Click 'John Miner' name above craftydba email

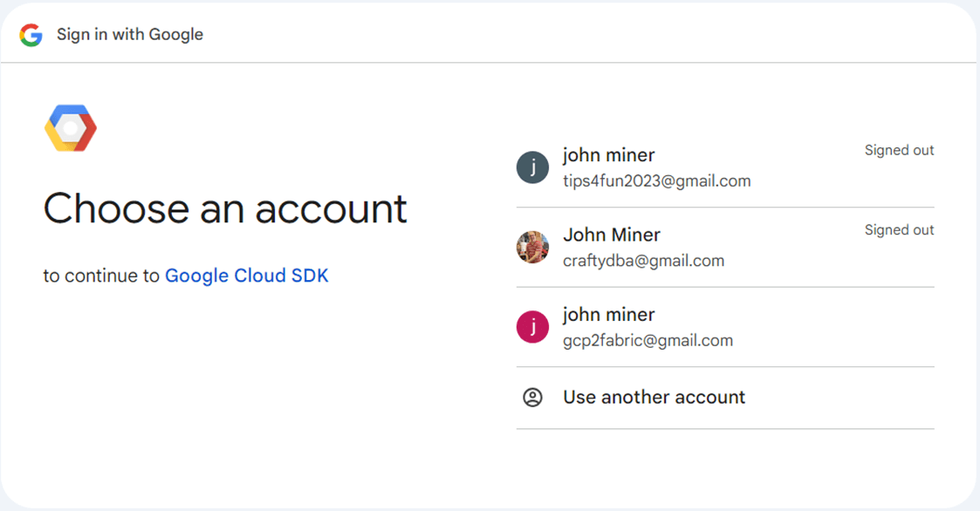611,235
